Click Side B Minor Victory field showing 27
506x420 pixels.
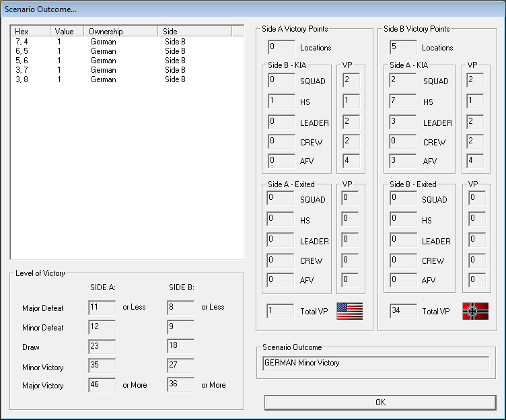(x=181, y=365)
